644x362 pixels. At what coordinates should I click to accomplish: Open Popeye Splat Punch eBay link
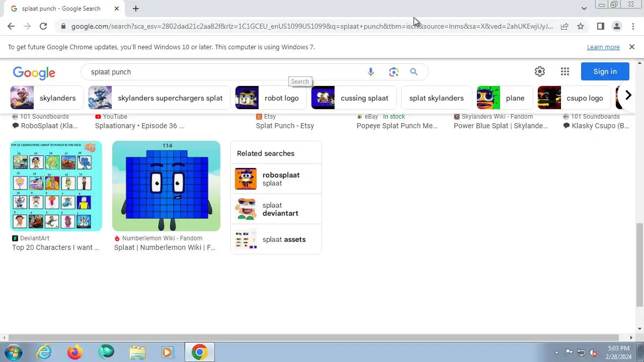(397, 126)
